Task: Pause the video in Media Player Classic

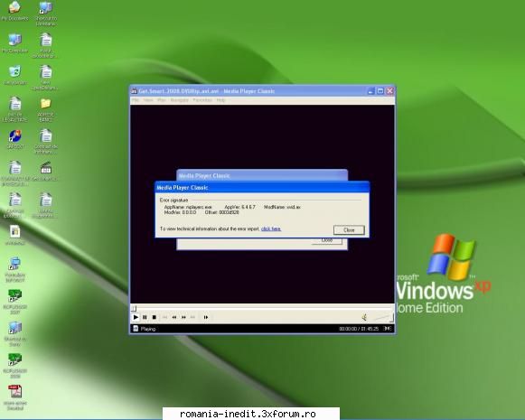Action: pyautogui.click(x=145, y=317)
